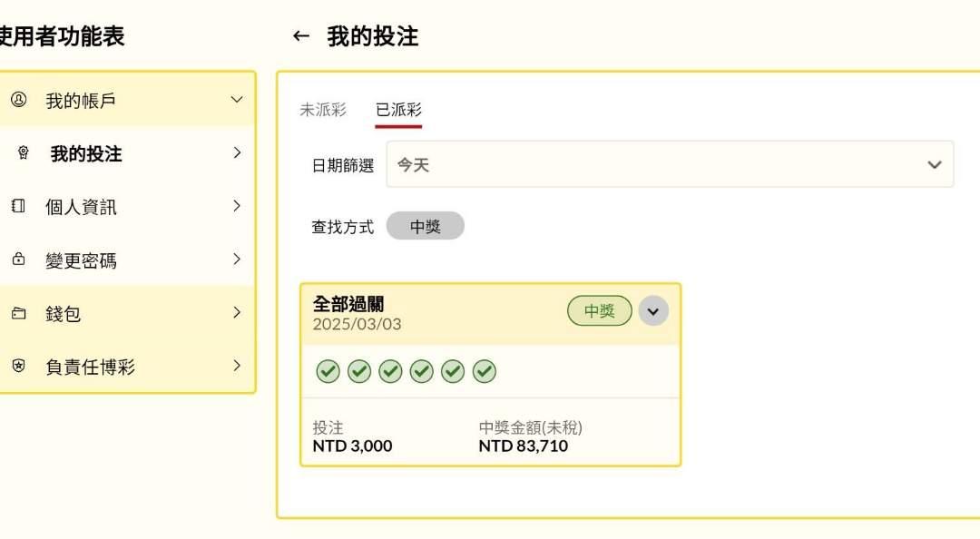Click the NTD 83,710 winning amount

pyautogui.click(x=523, y=446)
